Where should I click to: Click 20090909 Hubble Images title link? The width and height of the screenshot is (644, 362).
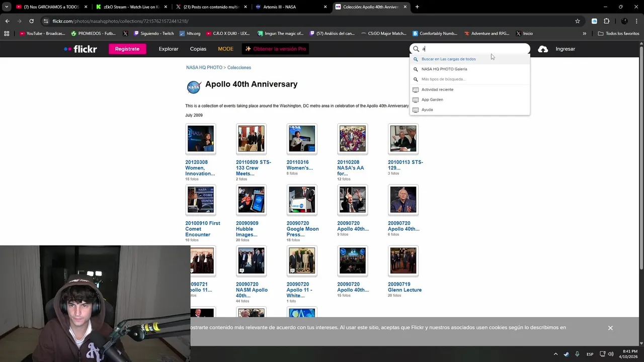coord(247,229)
